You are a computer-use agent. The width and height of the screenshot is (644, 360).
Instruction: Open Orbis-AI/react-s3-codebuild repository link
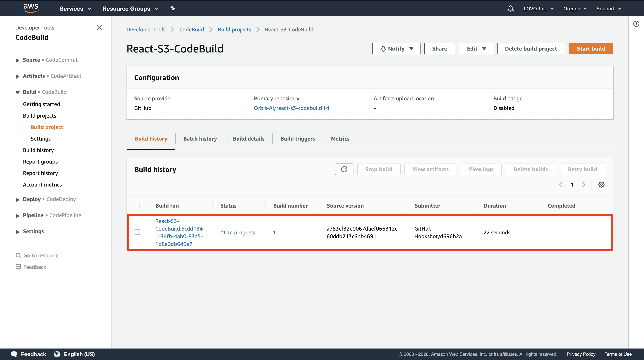coord(288,108)
